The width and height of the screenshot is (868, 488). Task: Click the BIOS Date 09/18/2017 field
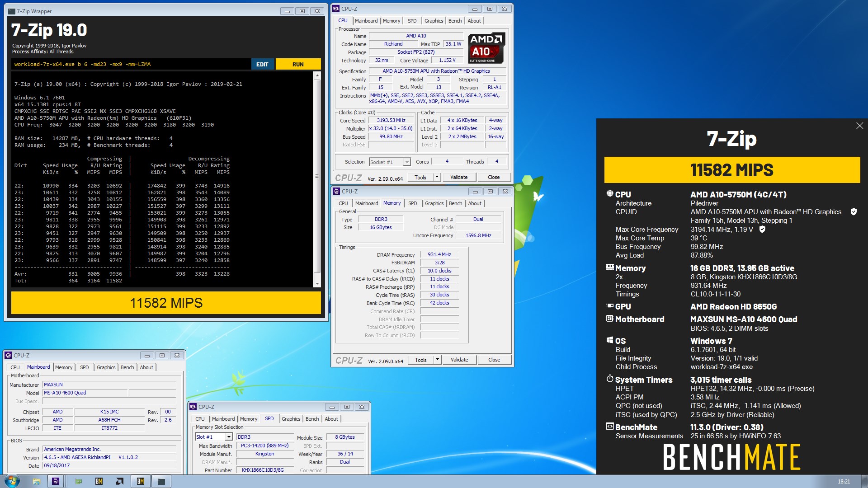tap(109, 465)
